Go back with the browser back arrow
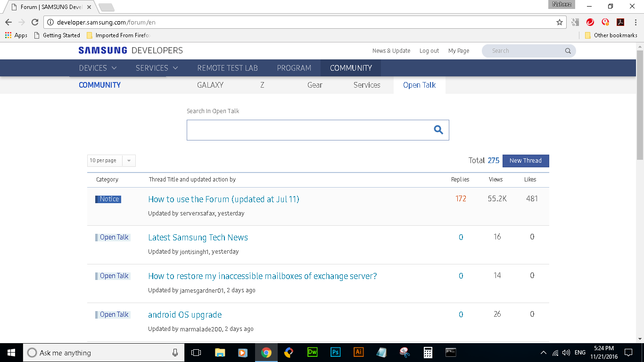This screenshot has width=644, height=362. pyautogui.click(x=8, y=22)
